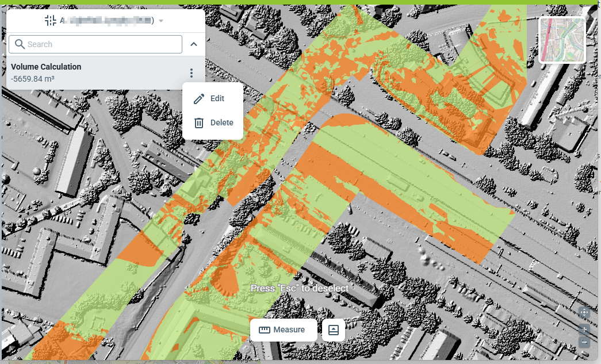Zoom in with the plus button
The height and width of the screenshot is (364, 601).
click(584, 329)
